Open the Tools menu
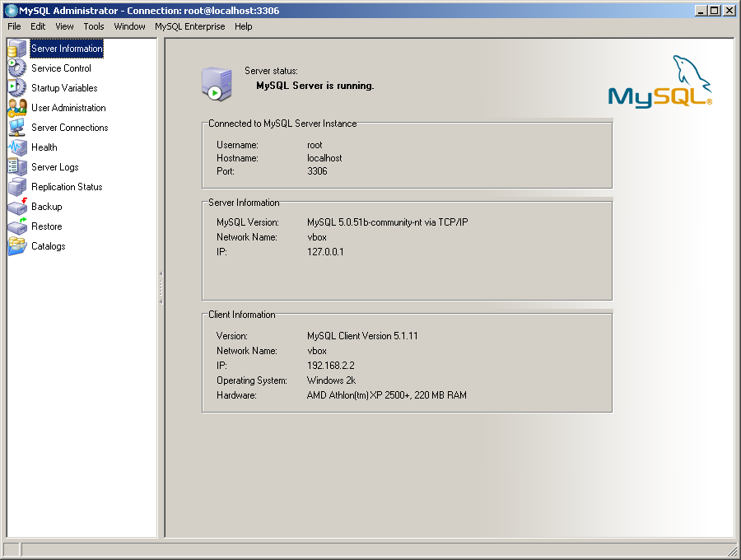The height and width of the screenshot is (560, 741). tap(94, 26)
